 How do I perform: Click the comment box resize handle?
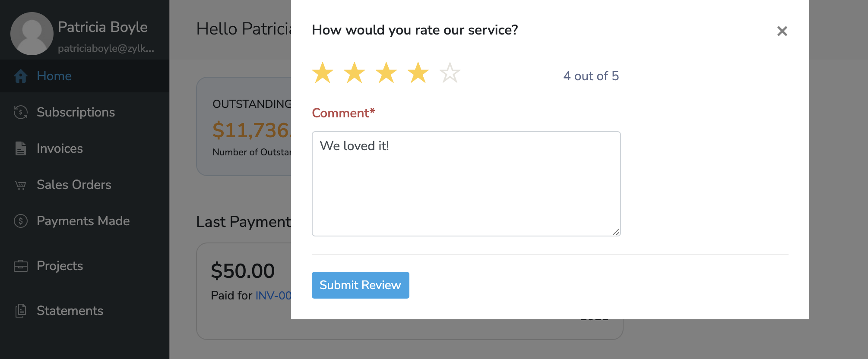pos(616,232)
